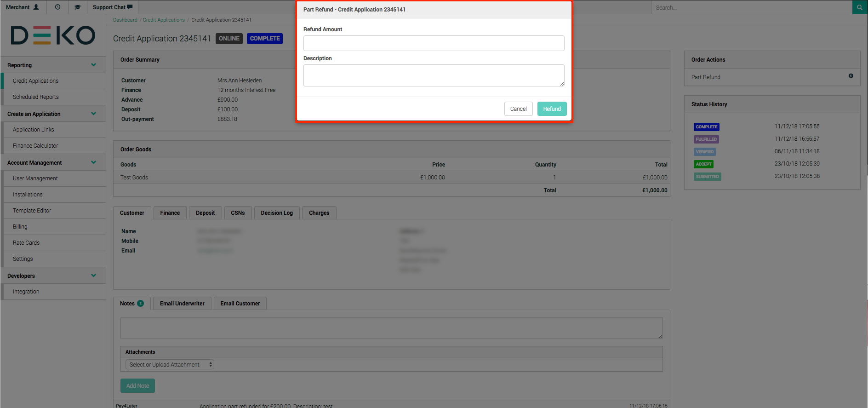Click the FULFILLED status badge

(x=706, y=139)
